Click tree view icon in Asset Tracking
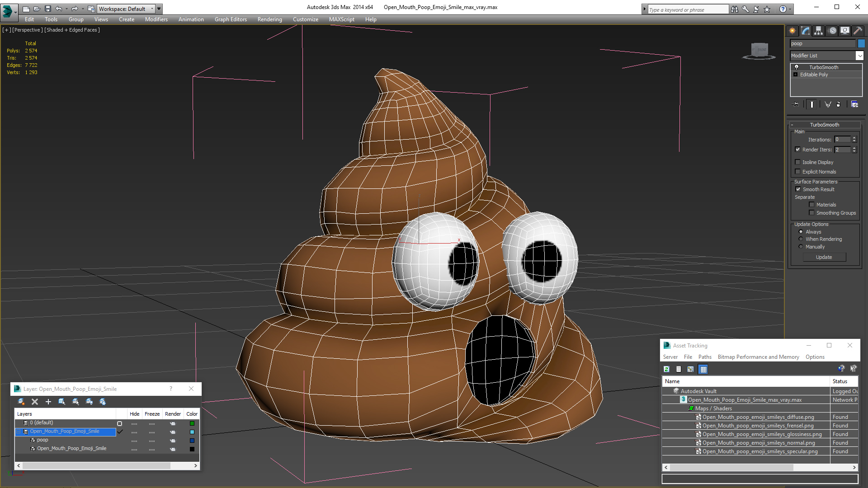Viewport: 868px width, 488px height. tap(690, 369)
